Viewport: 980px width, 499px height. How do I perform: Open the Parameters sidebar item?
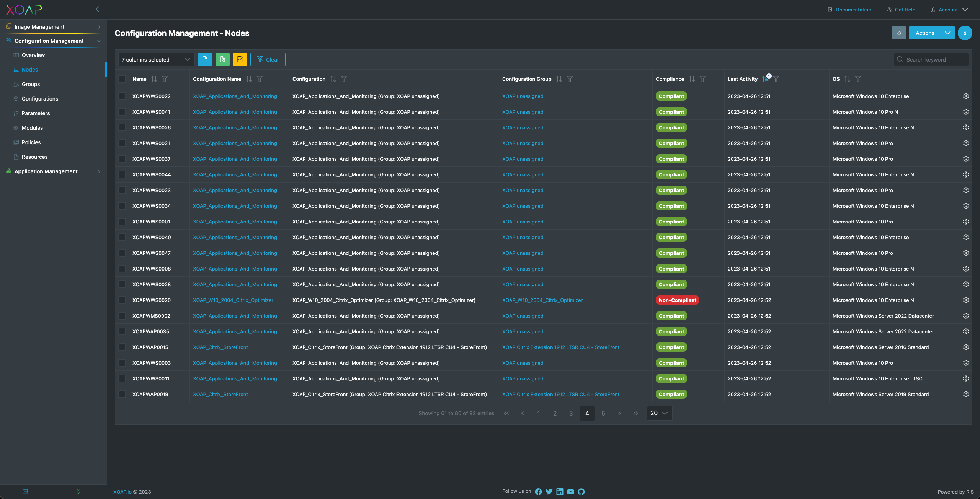point(36,113)
